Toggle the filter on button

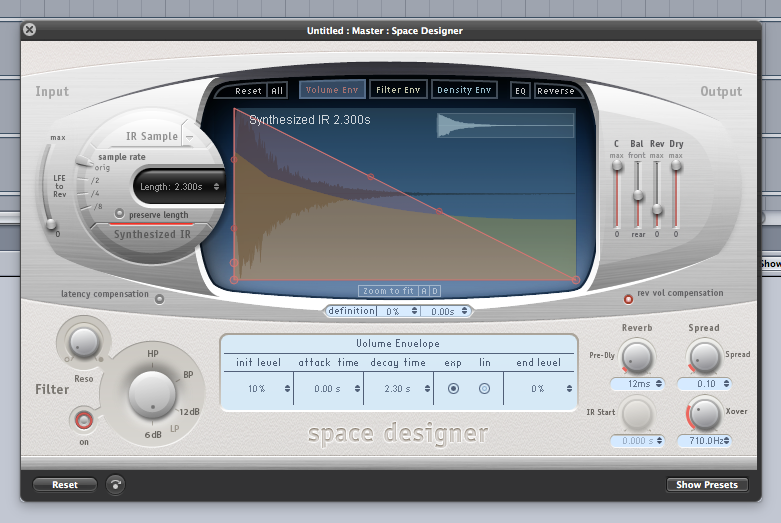coord(84,418)
